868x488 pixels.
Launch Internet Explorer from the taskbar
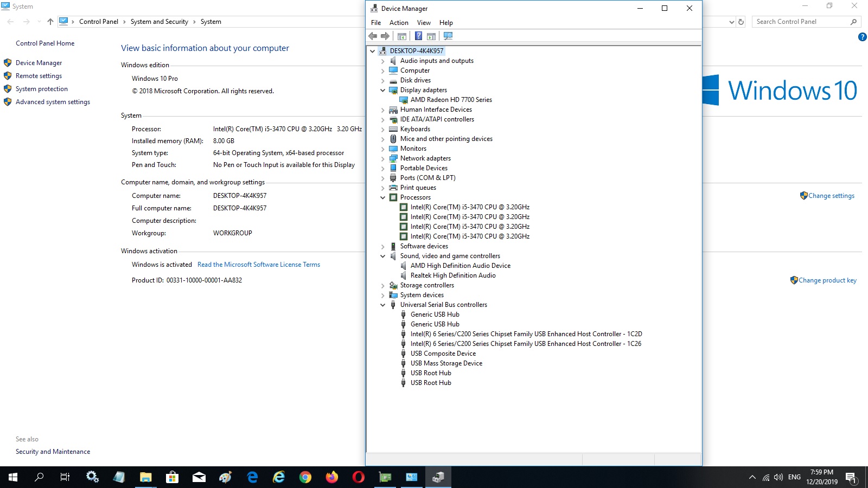coord(279,477)
